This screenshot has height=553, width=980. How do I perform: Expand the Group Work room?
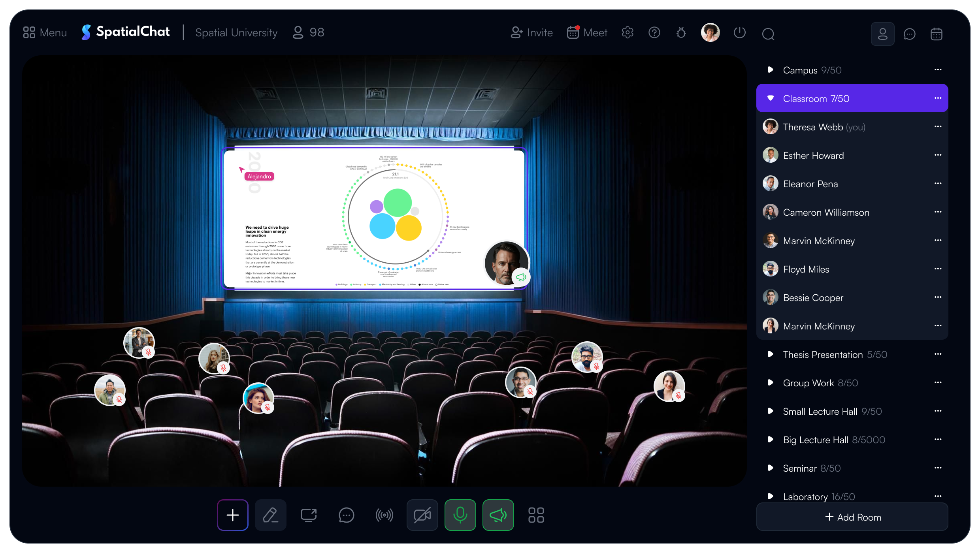[770, 382]
